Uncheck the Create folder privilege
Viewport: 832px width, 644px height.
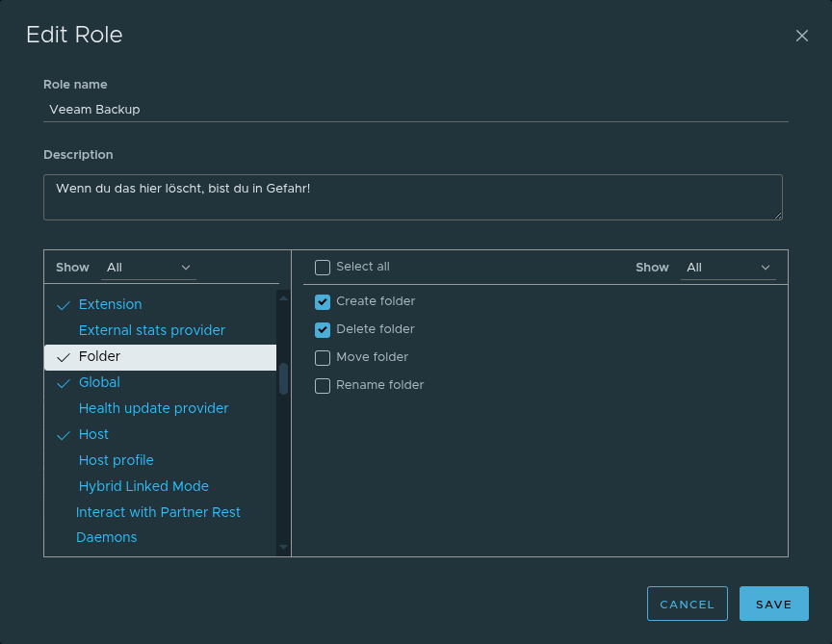[323, 302]
